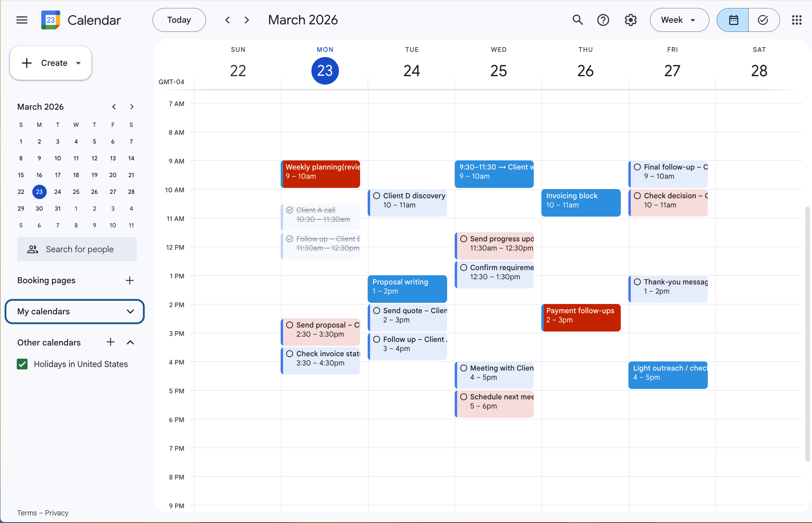Go to next week with the right arrow
Screen dimensions: 812x523
(247, 20)
